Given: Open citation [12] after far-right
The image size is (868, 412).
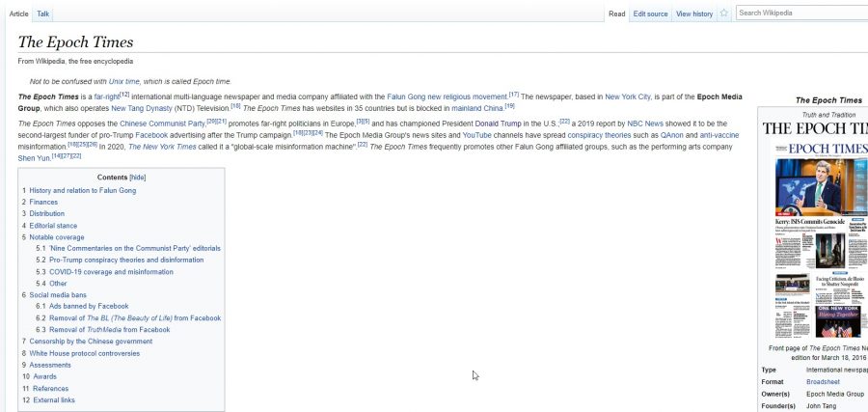Looking at the screenshot, I should click(x=124, y=95).
